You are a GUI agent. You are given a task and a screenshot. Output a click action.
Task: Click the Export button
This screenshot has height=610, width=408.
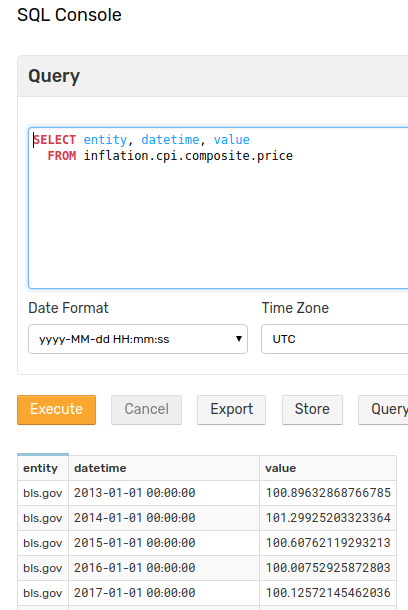point(231,410)
